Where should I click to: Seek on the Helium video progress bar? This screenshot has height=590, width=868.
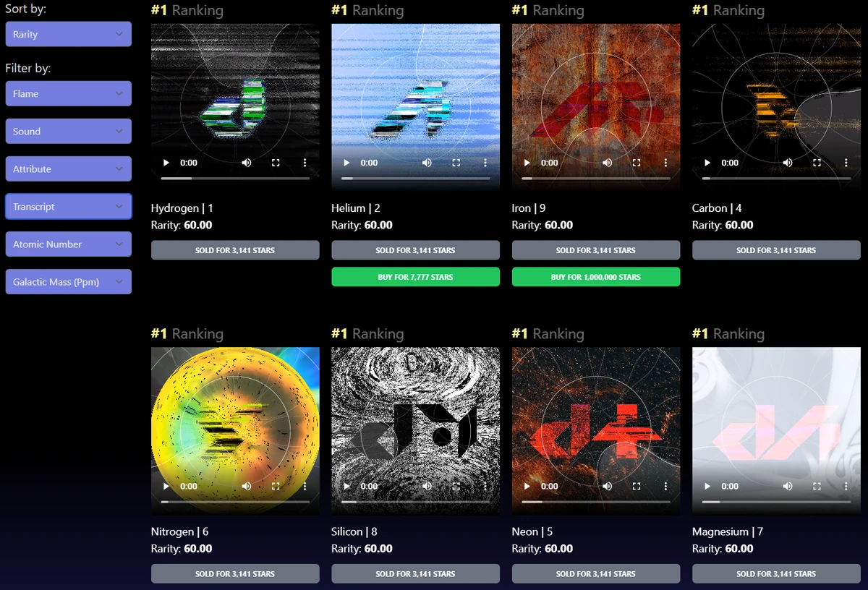415,178
